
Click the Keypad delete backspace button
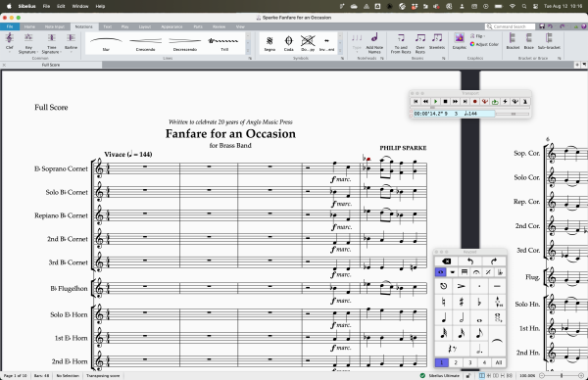click(x=446, y=261)
